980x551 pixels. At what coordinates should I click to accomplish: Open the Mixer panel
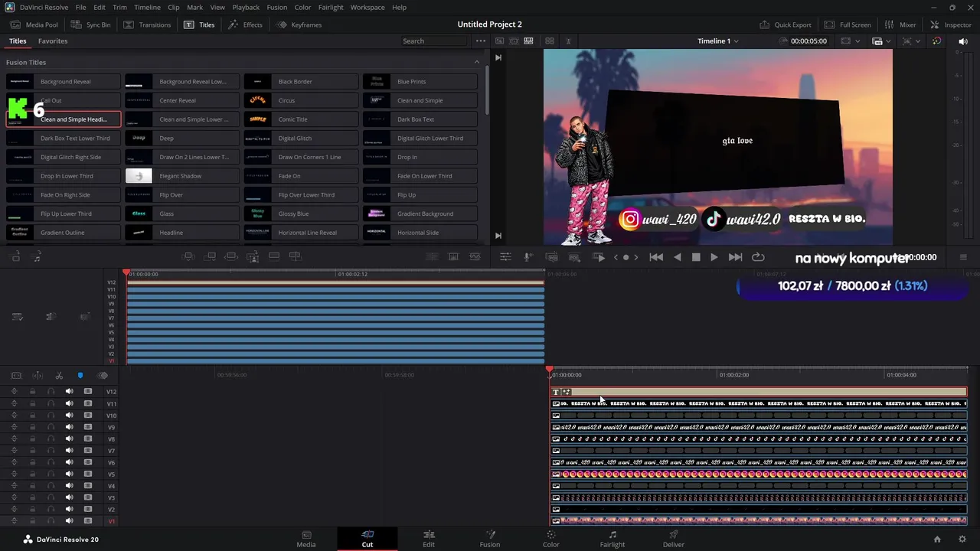900,24
